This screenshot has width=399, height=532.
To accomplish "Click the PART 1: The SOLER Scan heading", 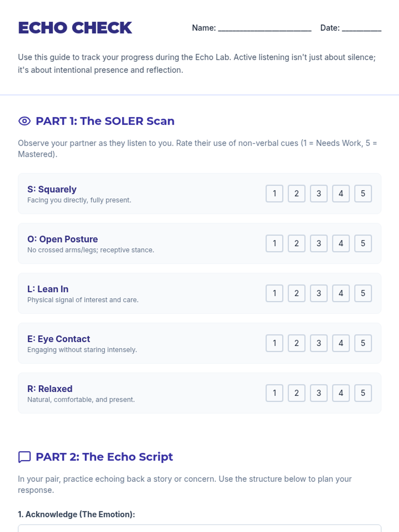I will pyautogui.click(x=105, y=121).
